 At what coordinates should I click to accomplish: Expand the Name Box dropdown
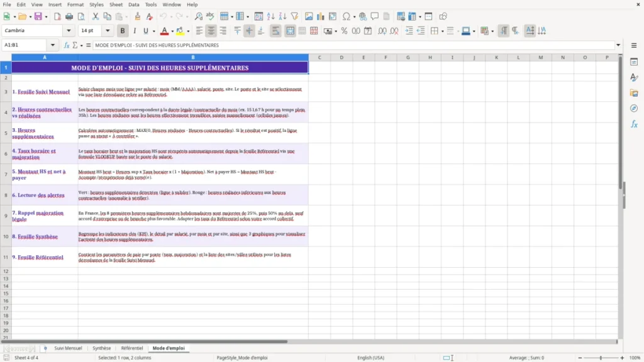pos(53,45)
